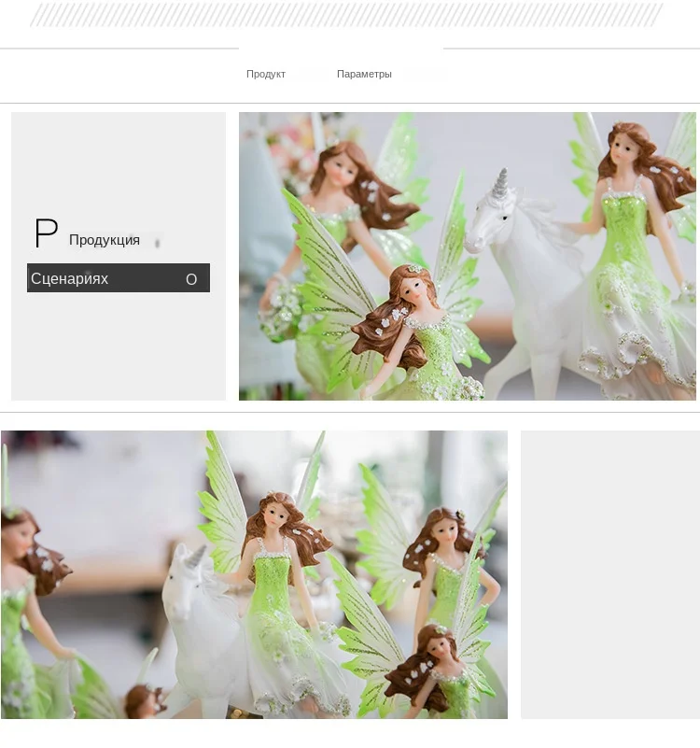700x748 pixels.
Task: Click the O letter in Сценариях bar
Action: coord(191,279)
